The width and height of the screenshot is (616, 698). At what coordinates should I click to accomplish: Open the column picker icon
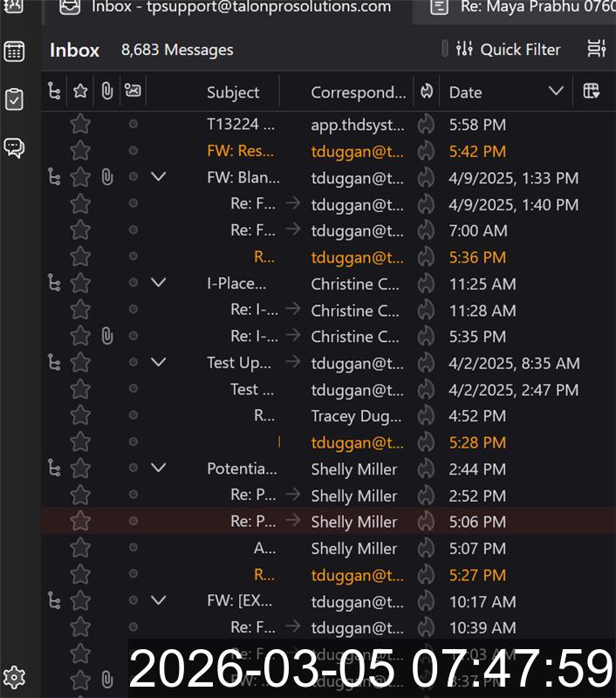591,91
